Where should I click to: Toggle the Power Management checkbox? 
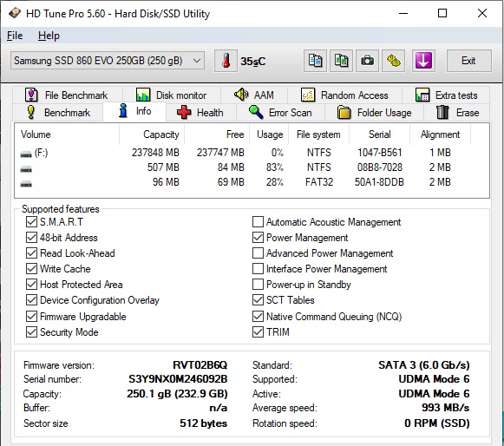coord(258,238)
